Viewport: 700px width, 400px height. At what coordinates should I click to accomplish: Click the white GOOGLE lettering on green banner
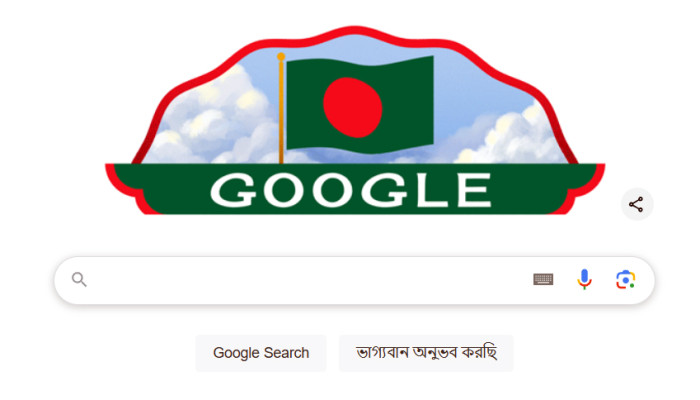[351, 191]
